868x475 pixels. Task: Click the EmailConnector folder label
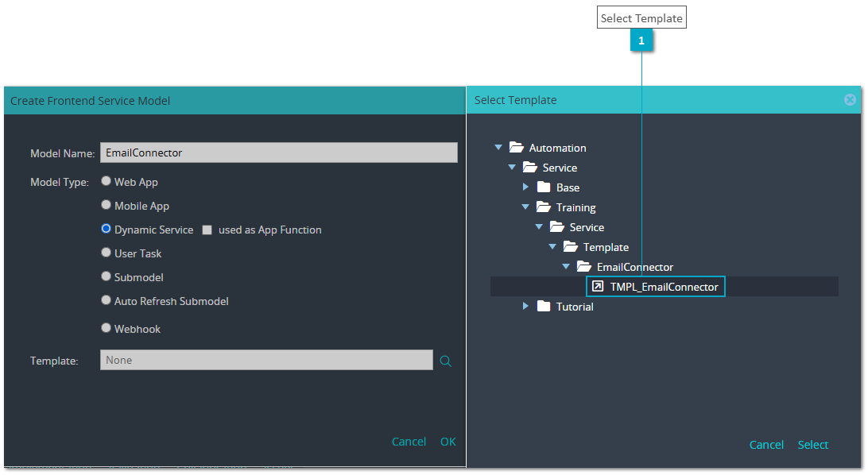tap(635, 268)
